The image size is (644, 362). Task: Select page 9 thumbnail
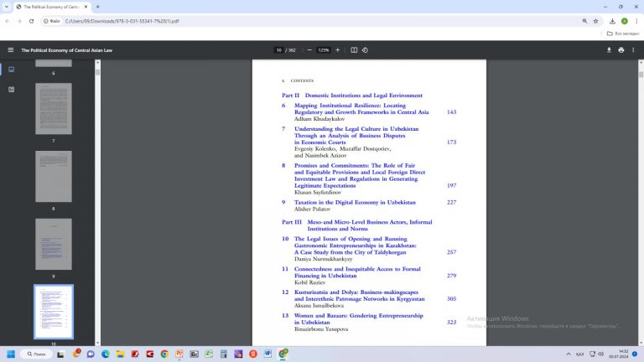tap(54, 244)
